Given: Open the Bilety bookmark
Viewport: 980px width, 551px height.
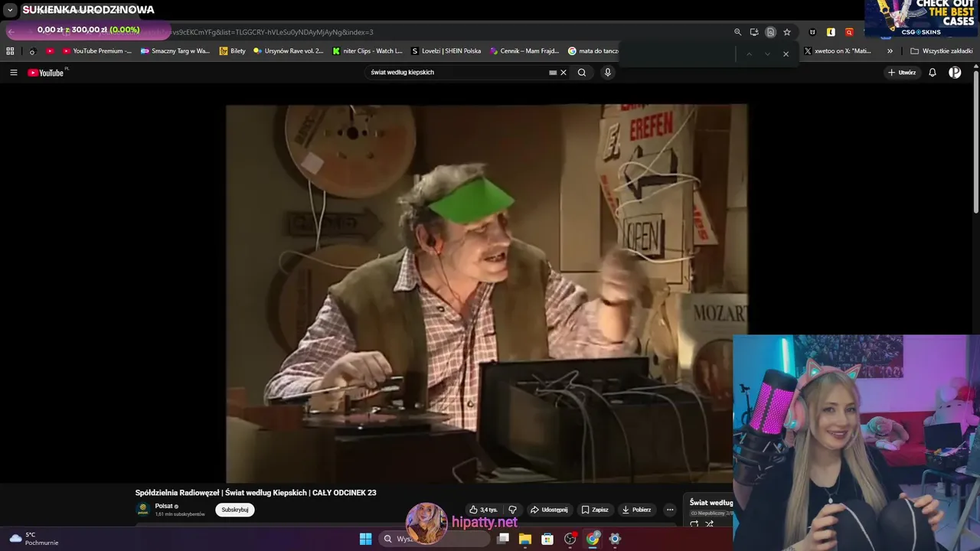Looking at the screenshot, I should [x=233, y=51].
